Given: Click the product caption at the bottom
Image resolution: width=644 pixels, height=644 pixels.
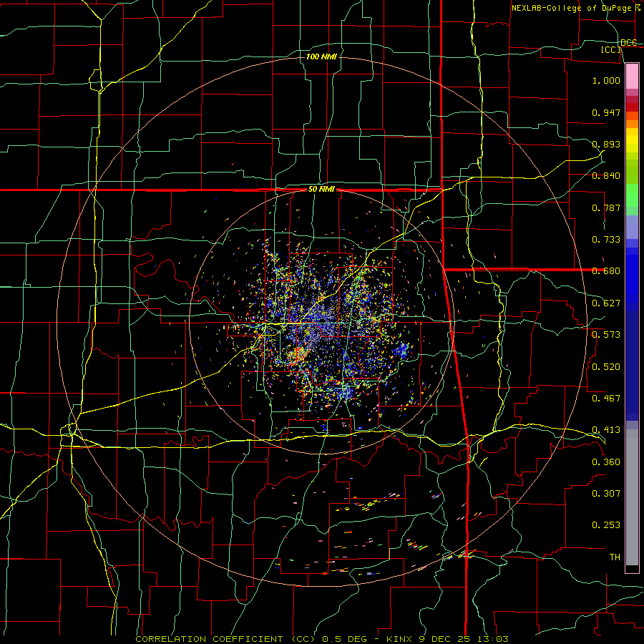Looking at the screenshot, I should [x=322, y=639].
